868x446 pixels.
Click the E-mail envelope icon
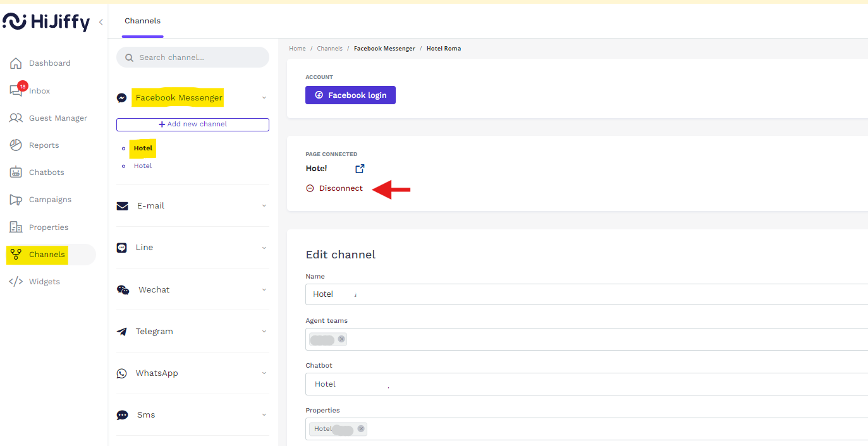click(123, 206)
